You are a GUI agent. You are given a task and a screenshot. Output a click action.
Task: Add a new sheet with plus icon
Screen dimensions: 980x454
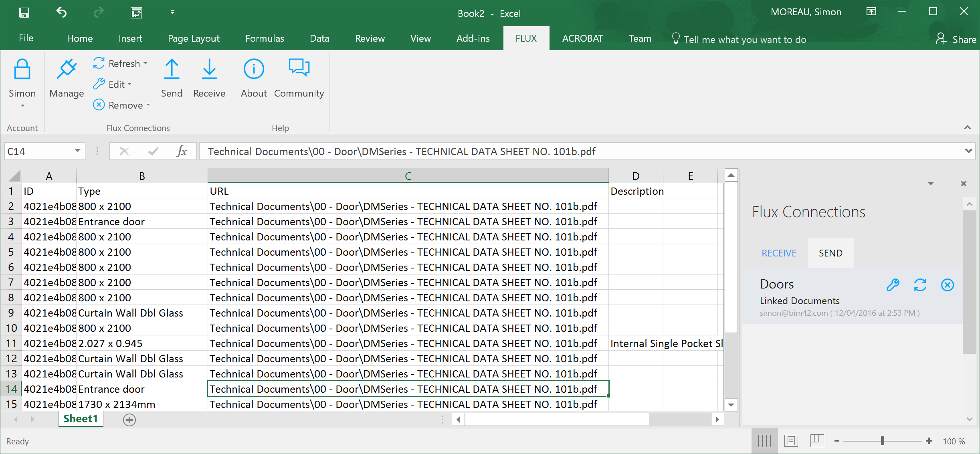click(129, 420)
